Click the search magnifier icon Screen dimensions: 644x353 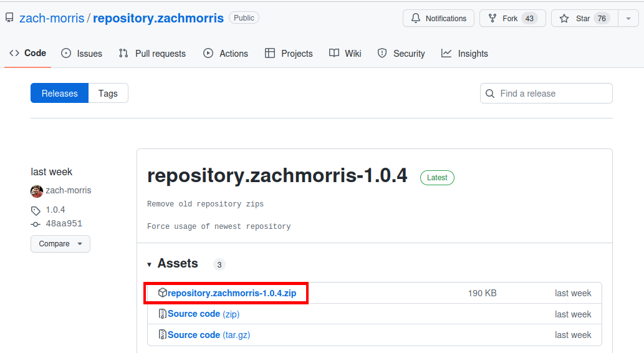coord(490,94)
